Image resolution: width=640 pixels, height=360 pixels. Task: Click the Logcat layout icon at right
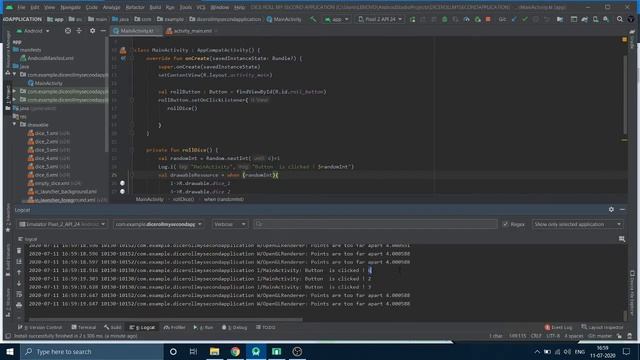[622, 239]
